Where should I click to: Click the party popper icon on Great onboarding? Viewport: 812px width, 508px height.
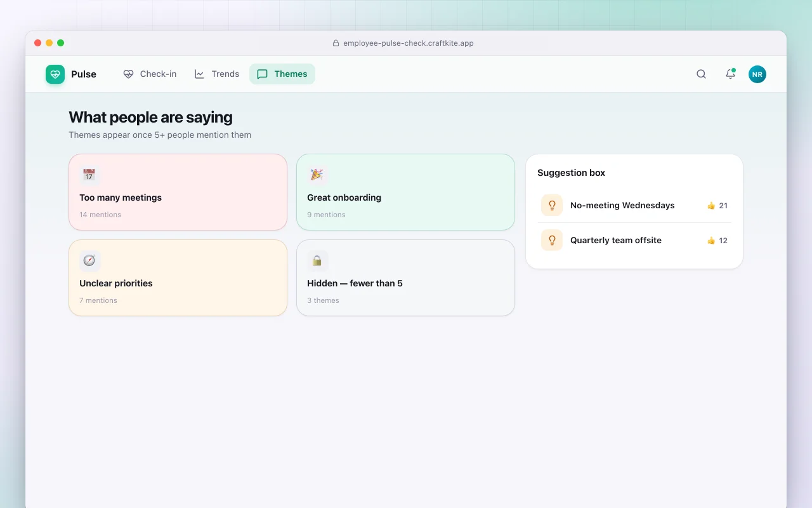point(317,175)
